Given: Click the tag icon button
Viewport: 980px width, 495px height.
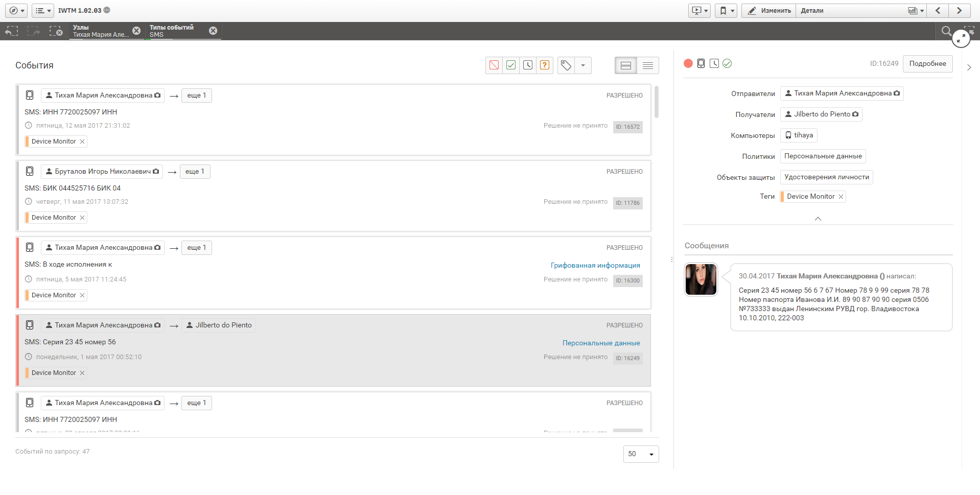Looking at the screenshot, I should pyautogui.click(x=566, y=65).
